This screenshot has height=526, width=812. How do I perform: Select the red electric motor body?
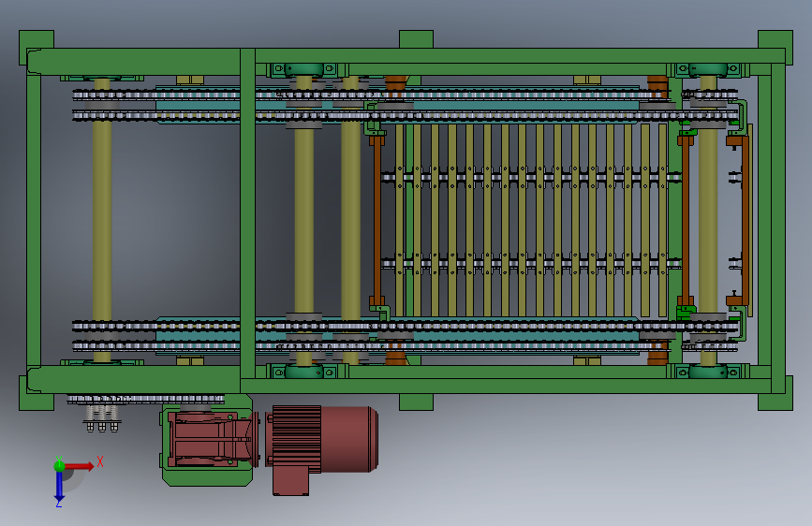click(322, 439)
